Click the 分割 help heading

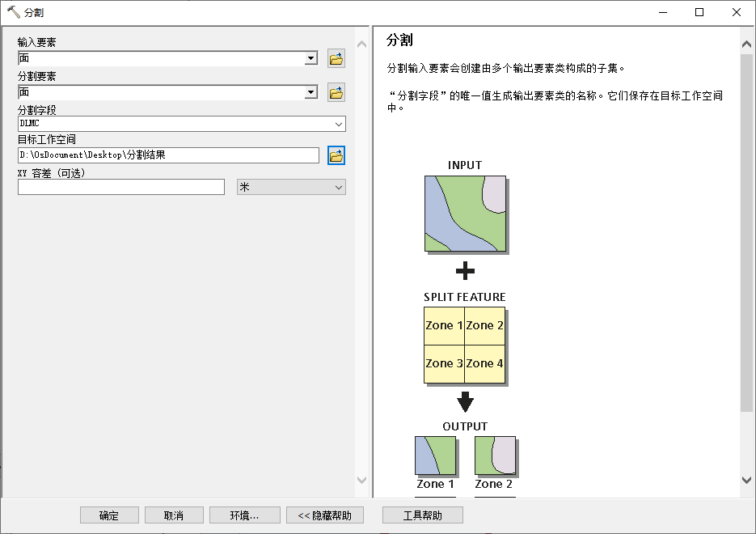pyautogui.click(x=399, y=40)
